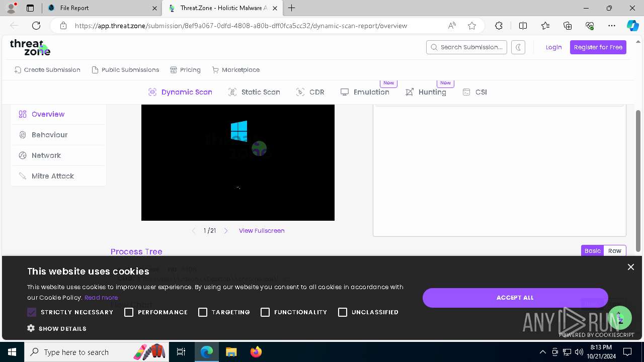Click the Search Submission field
The height and width of the screenshot is (362, 644).
(466, 47)
